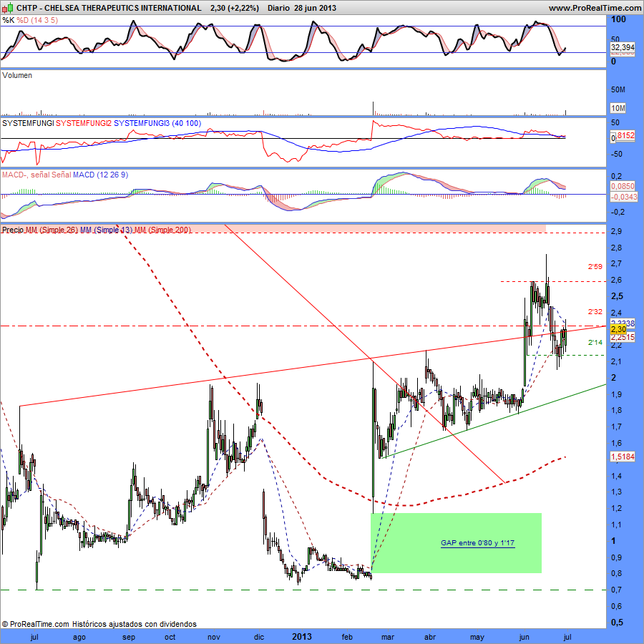644x644 pixels.
Task: Click the green 2'14 support annotation
Action: click(x=595, y=343)
